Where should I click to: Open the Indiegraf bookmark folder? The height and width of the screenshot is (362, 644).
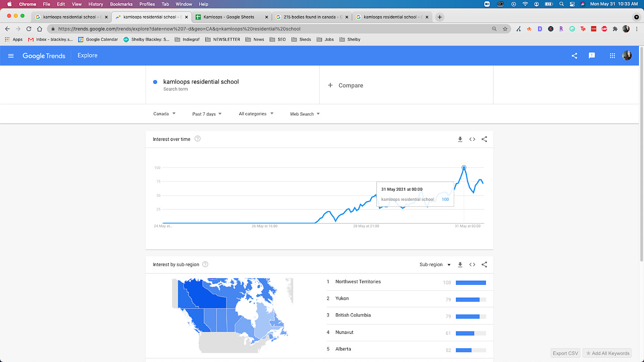(187, 39)
